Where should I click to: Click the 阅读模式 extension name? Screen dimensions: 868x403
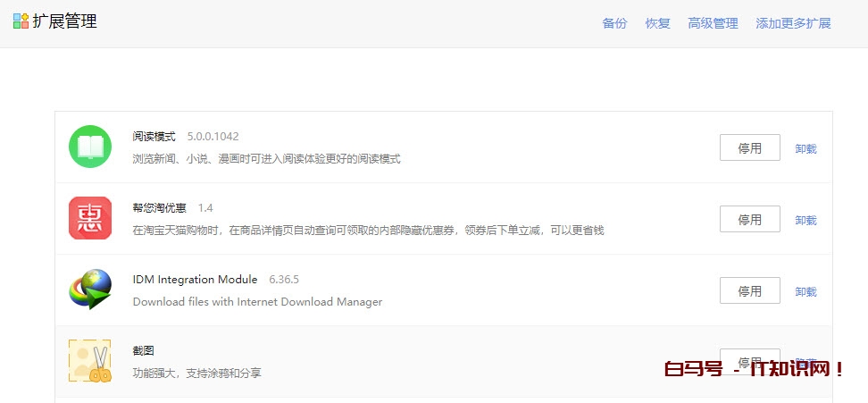154,137
